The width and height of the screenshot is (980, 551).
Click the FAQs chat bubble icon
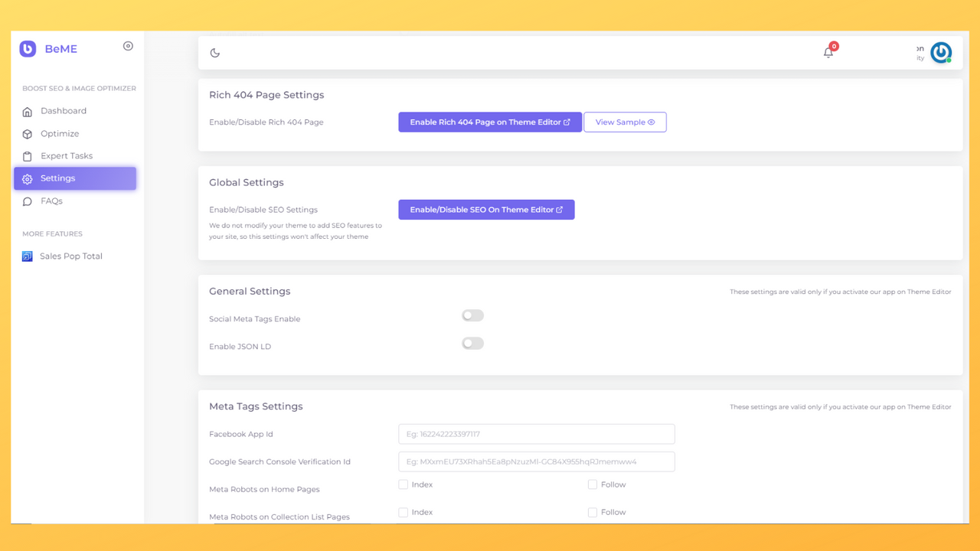pyautogui.click(x=28, y=201)
